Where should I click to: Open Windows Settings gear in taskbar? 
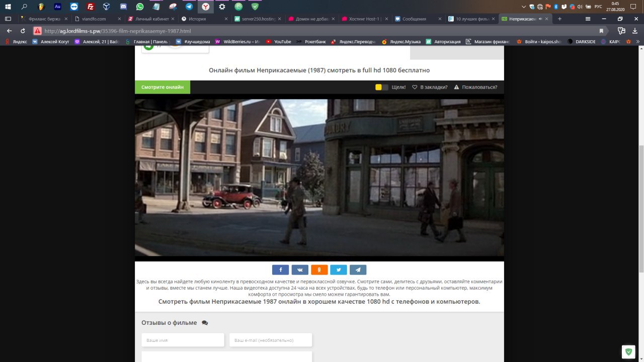point(222,7)
